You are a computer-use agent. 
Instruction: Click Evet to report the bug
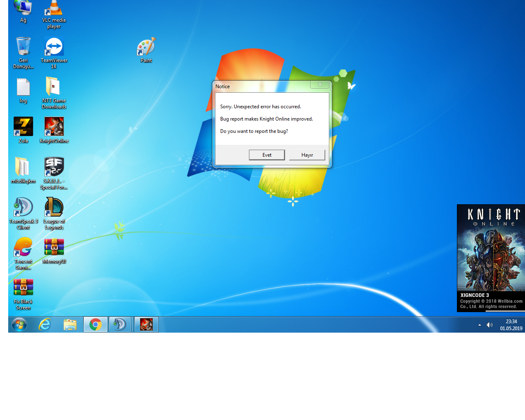coord(267,155)
